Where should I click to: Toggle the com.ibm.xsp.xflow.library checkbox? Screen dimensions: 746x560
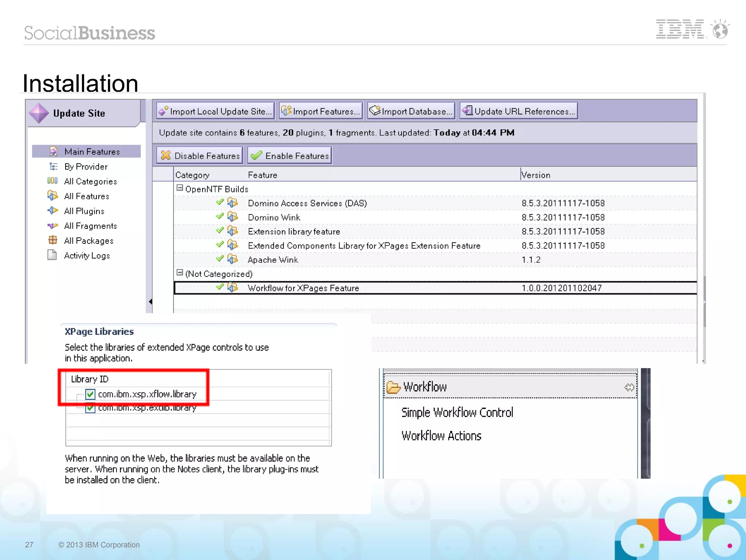pyautogui.click(x=90, y=394)
